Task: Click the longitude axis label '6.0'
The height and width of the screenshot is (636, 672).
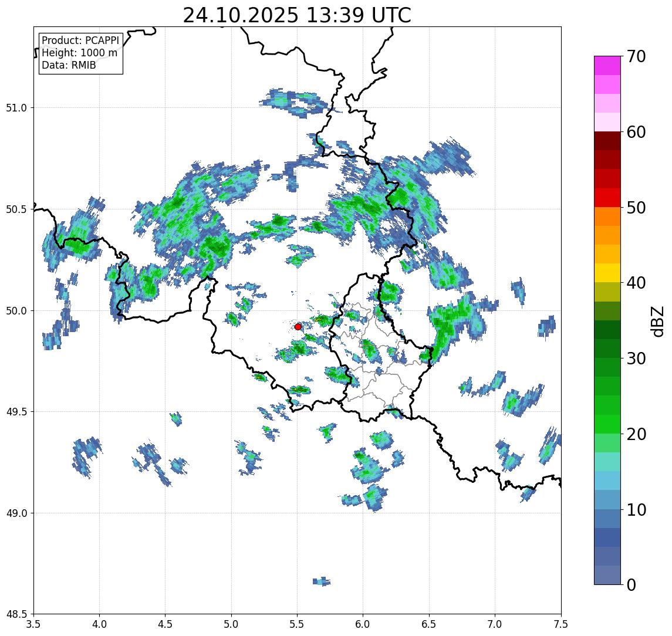Action: (363, 624)
